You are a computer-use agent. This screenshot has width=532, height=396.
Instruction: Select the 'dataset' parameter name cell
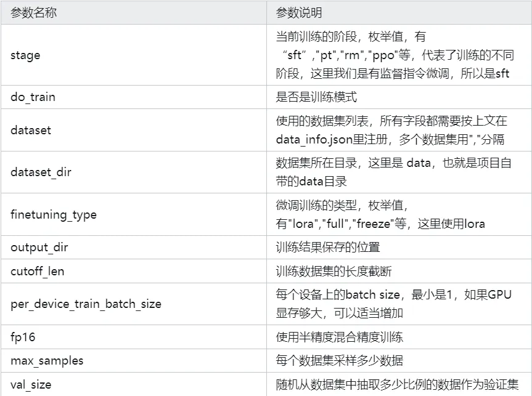(134, 130)
